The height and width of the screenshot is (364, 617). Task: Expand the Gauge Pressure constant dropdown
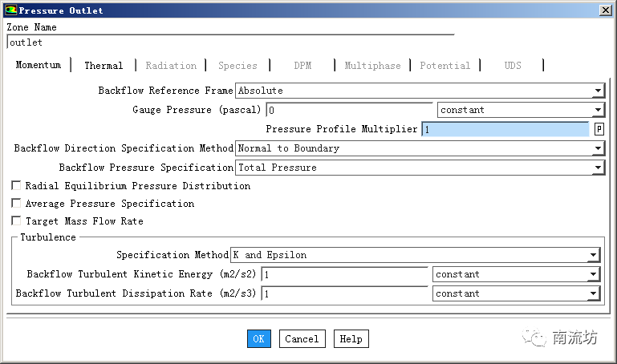click(x=598, y=111)
